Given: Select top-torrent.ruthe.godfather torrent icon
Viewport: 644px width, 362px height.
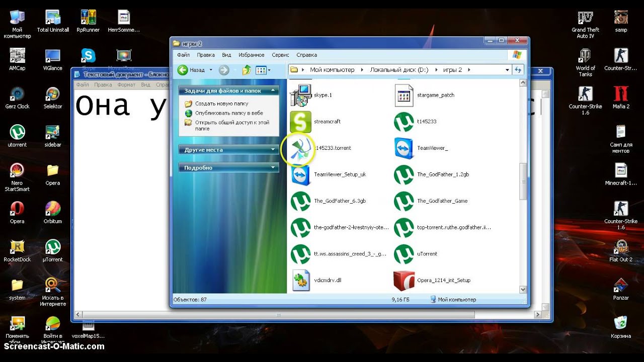Looking at the screenshot, I should (404, 227).
